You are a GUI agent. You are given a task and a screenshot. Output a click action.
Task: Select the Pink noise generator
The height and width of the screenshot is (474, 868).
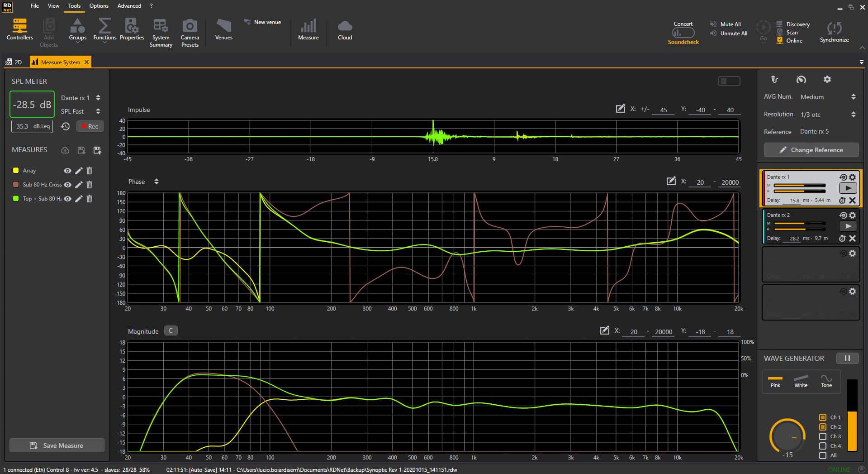click(x=775, y=381)
